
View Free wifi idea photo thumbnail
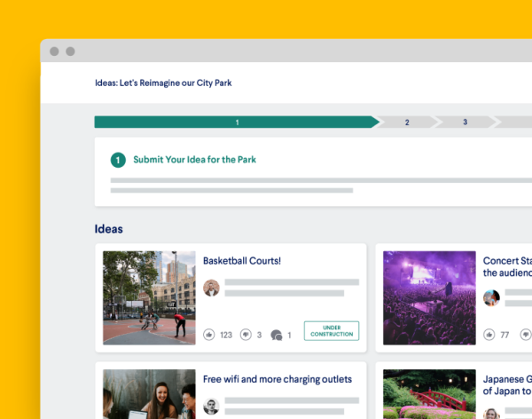pyautogui.click(x=149, y=394)
